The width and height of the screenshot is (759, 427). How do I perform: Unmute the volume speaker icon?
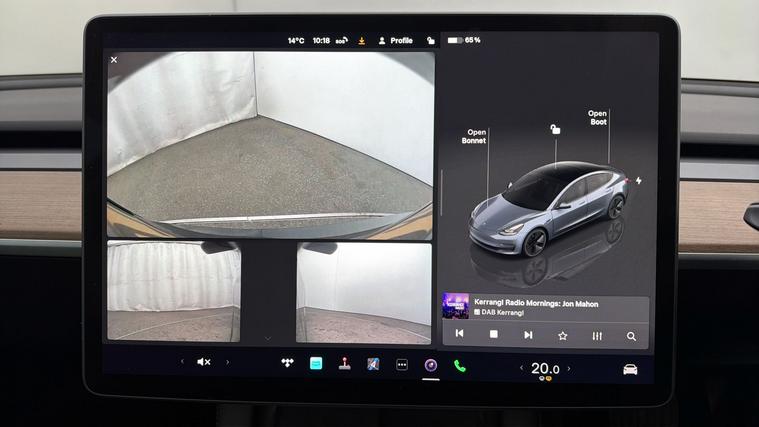(x=204, y=362)
